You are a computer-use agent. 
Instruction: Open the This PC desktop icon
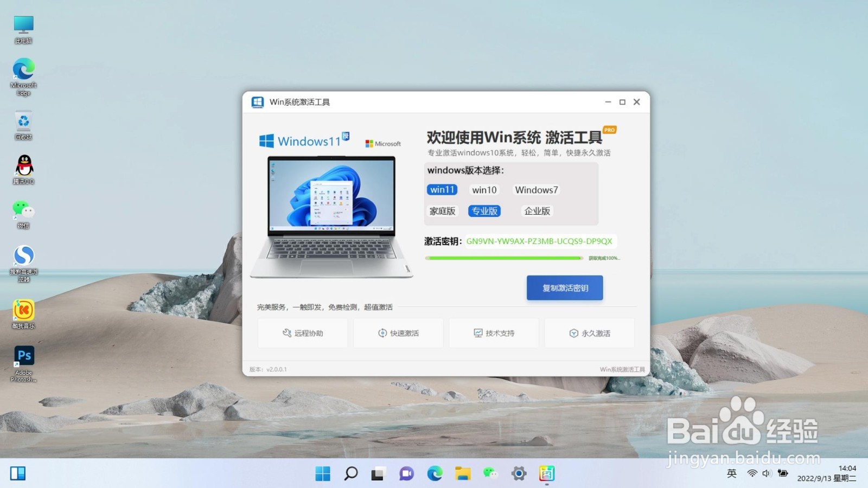click(x=23, y=29)
